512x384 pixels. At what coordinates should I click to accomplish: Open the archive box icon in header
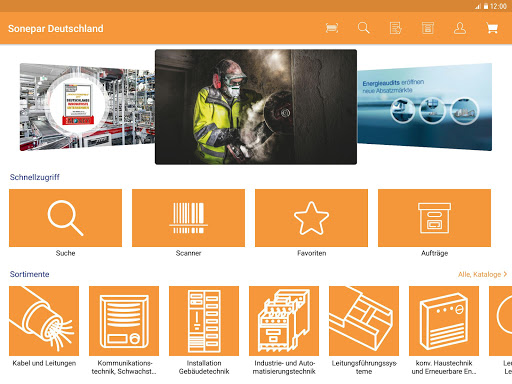(428, 28)
